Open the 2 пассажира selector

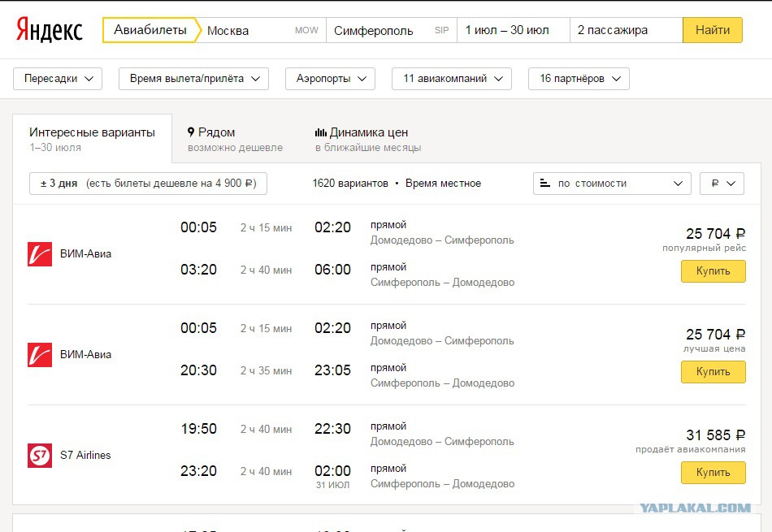tap(627, 30)
